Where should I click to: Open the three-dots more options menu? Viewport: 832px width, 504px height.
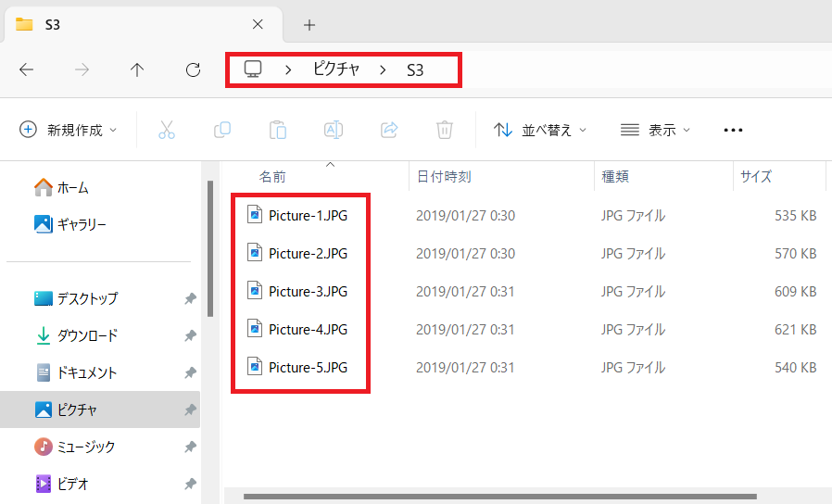click(733, 130)
